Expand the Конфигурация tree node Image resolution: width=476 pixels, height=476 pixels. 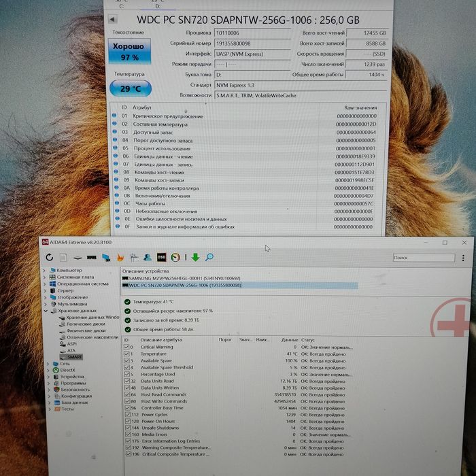pyautogui.click(x=50, y=396)
